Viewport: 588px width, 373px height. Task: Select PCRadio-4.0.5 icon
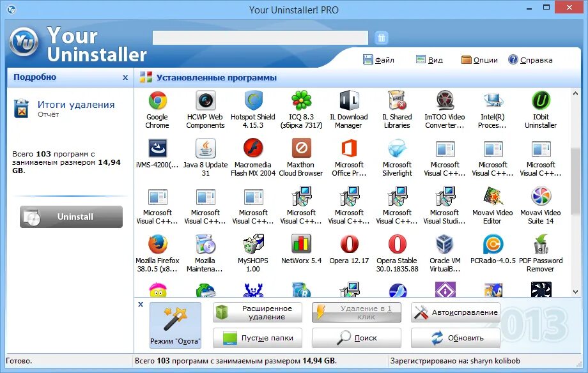click(493, 245)
